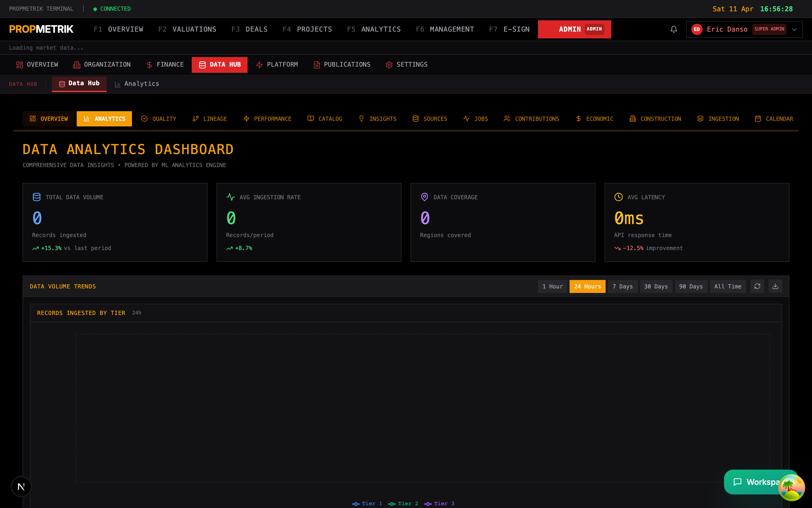
Task: Open the Platform admin tab
Action: pos(277,65)
